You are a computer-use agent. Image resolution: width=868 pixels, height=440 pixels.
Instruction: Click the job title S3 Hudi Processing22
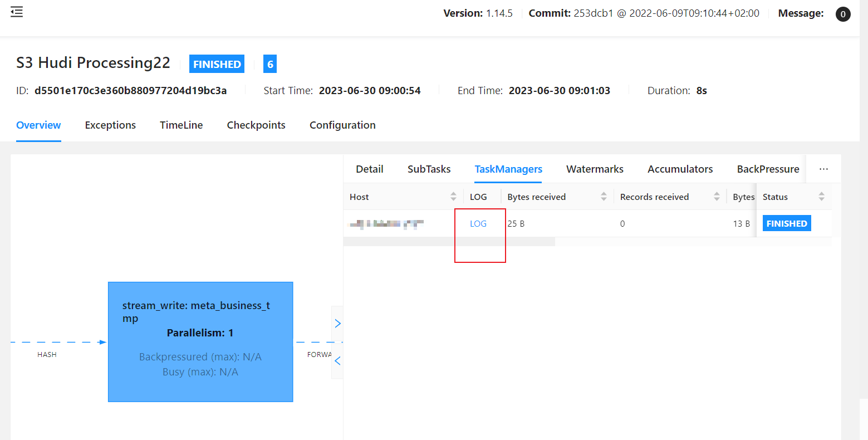click(x=93, y=63)
